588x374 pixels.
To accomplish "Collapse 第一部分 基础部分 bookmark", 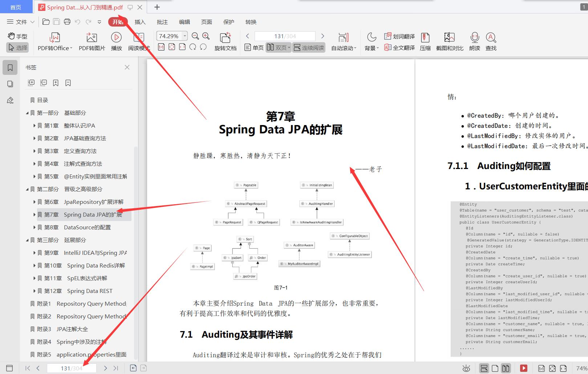I will coord(27,113).
